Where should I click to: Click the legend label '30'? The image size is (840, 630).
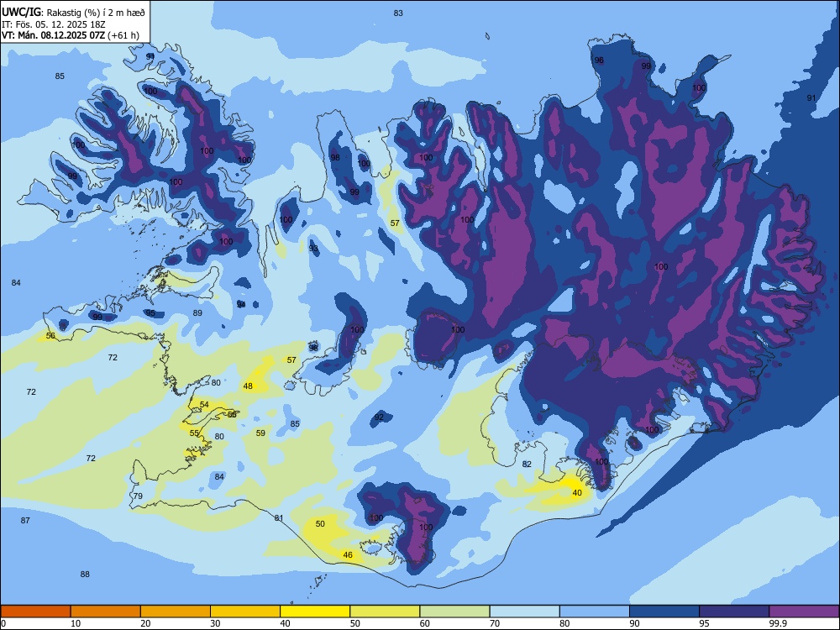tap(215, 623)
